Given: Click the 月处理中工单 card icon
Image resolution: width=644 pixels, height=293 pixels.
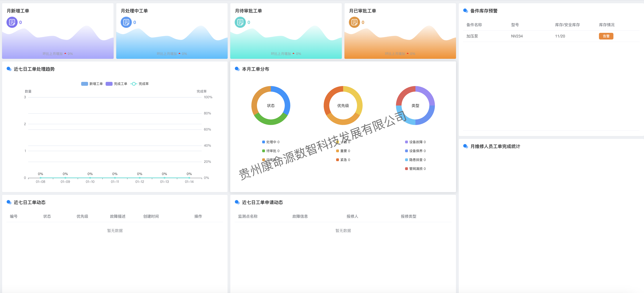Looking at the screenshot, I should click(x=126, y=22).
